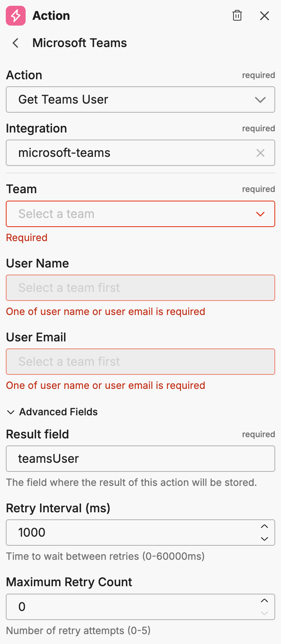Collapse the Advanced Fields section
Screen dimensions: 281x644
[x=10, y=412]
